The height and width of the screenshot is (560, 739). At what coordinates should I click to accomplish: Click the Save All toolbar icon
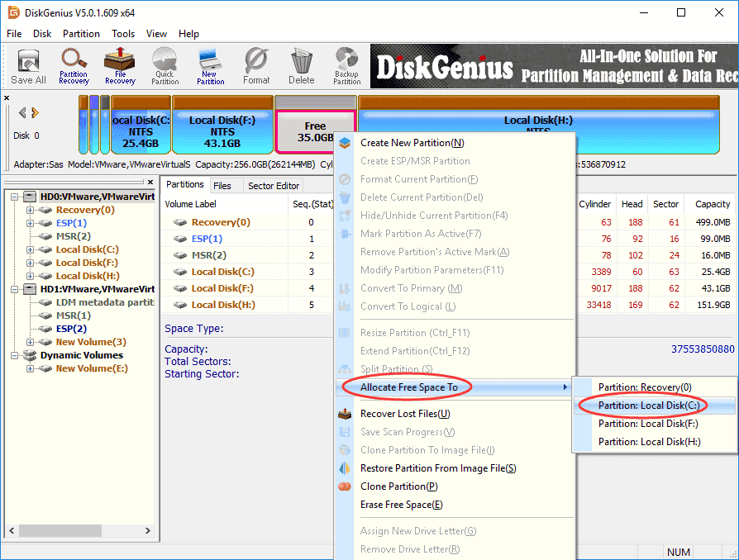pos(28,65)
